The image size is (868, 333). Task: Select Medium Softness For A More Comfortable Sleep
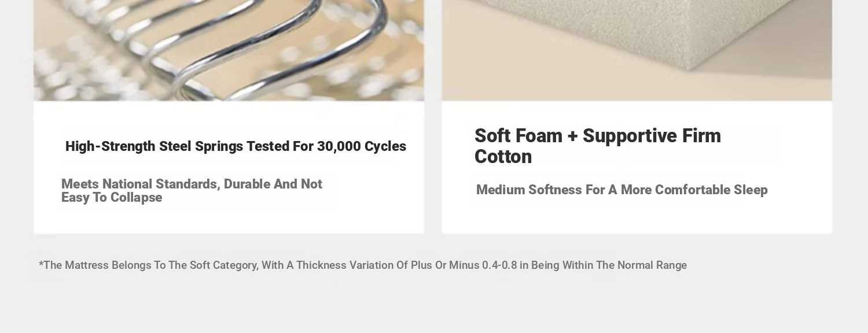[x=621, y=190]
